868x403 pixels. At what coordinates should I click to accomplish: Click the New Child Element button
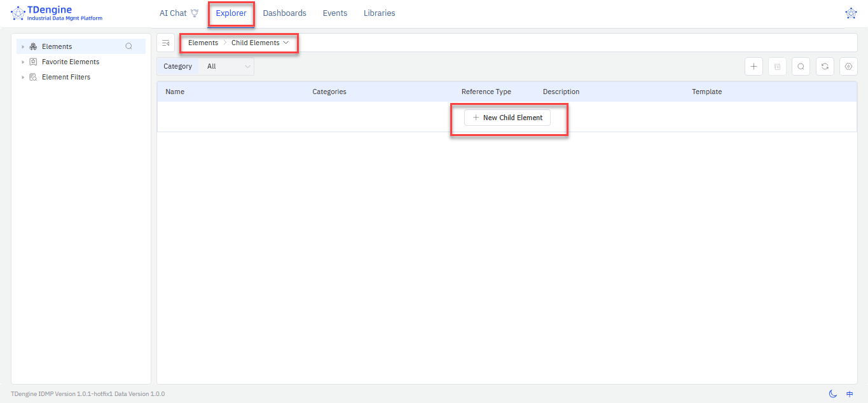(x=507, y=118)
